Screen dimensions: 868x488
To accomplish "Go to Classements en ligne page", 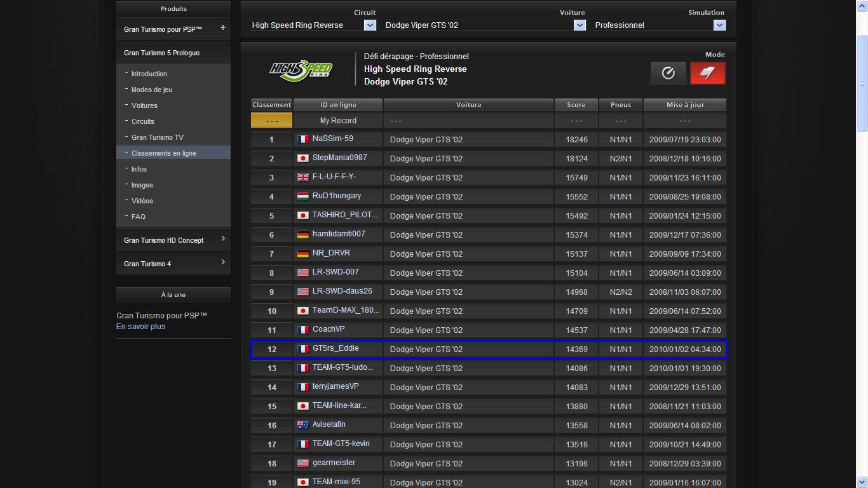I will click(x=163, y=153).
